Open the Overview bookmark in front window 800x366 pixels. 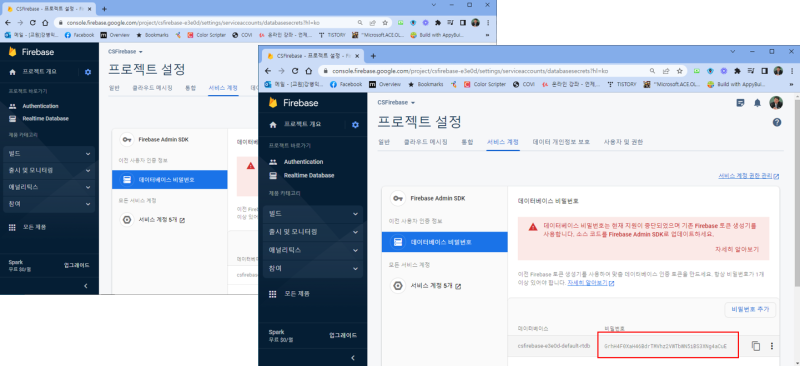[385, 84]
